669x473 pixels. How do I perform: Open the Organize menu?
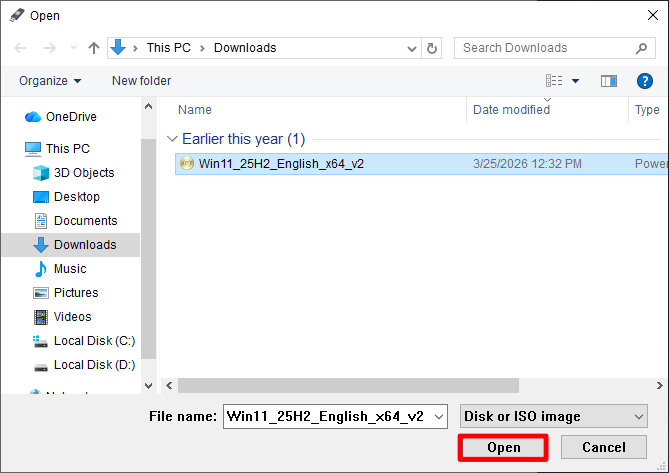[x=50, y=81]
